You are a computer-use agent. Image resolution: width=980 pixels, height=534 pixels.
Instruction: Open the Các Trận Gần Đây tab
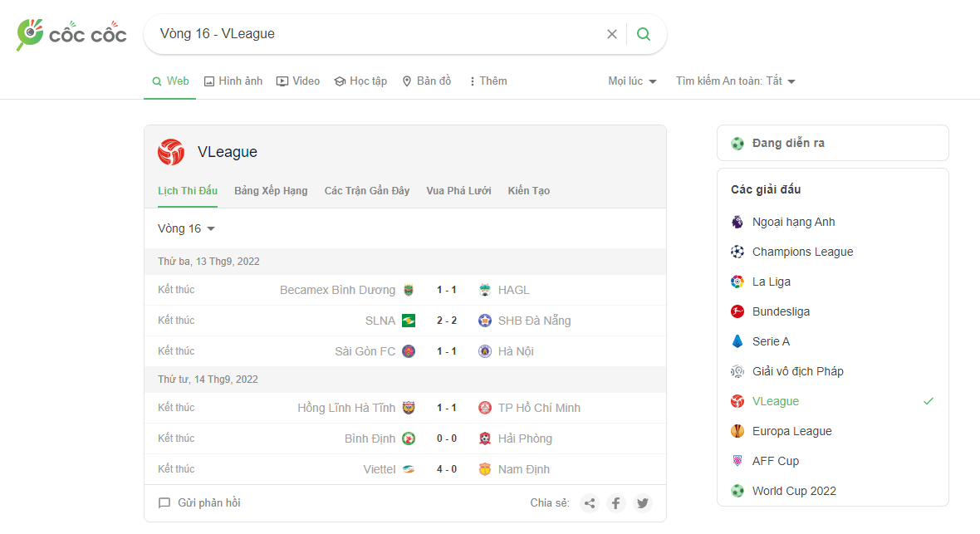pos(367,191)
